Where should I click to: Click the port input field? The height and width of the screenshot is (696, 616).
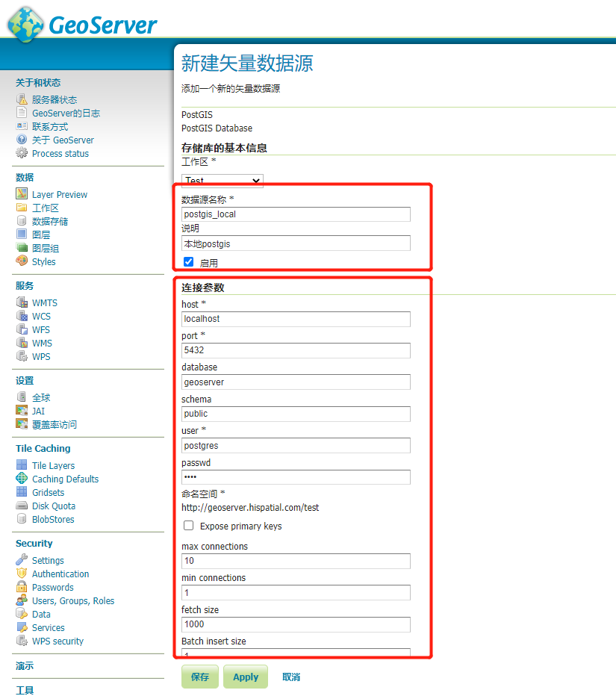pyautogui.click(x=296, y=350)
